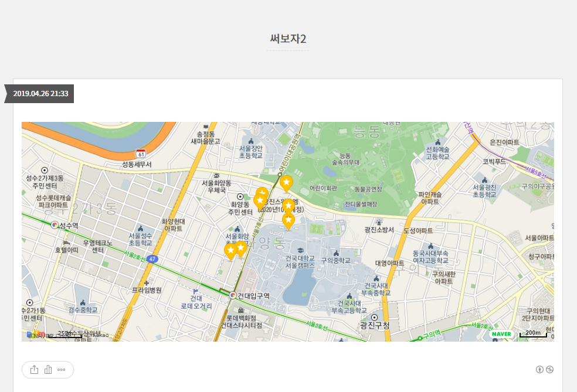Click the 건국사대 부속고등학교 school icon
This screenshot has height=392, width=577.
(x=349, y=296)
